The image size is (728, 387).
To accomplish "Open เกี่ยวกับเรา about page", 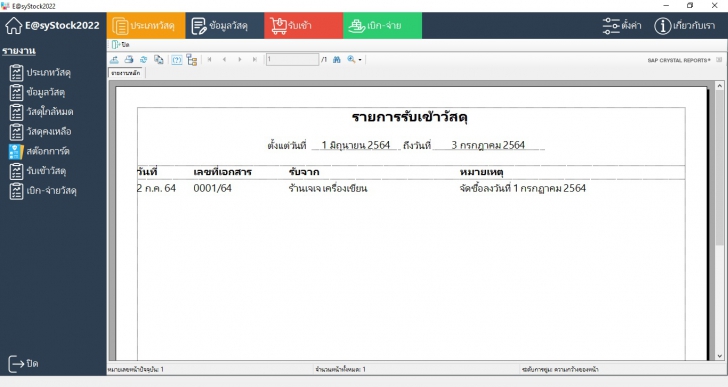I will coord(685,26).
